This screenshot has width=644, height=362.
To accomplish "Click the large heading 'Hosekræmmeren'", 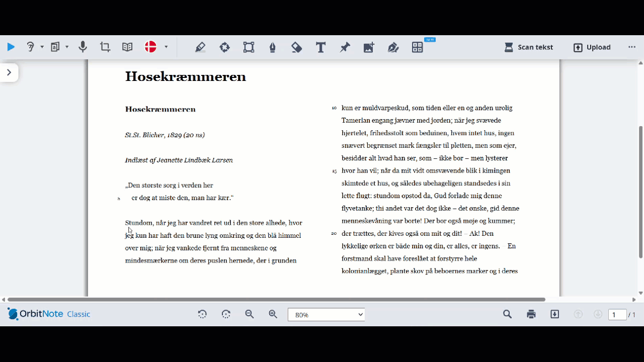I will 186,76.
